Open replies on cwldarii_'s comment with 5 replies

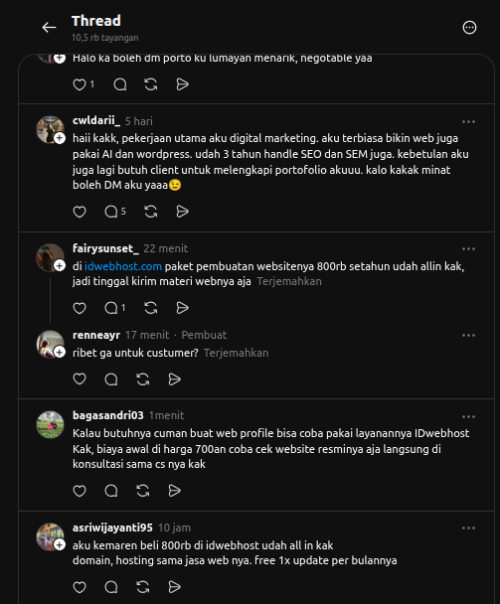click(x=115, y=211)
